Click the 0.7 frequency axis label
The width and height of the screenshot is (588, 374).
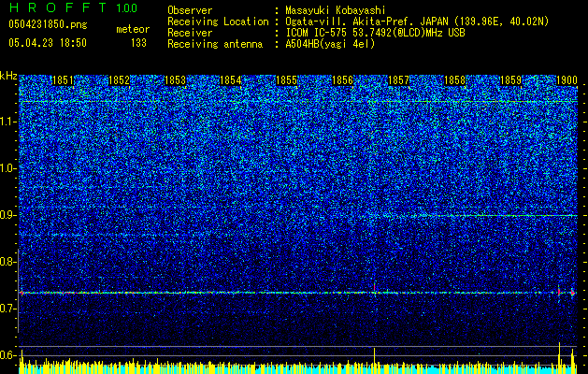point(8,309)
